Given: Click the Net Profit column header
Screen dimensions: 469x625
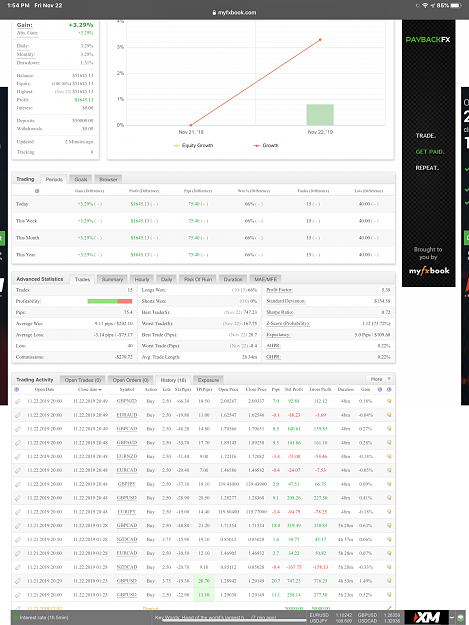Looking at the screenshot, I should [x=294, y=389].
